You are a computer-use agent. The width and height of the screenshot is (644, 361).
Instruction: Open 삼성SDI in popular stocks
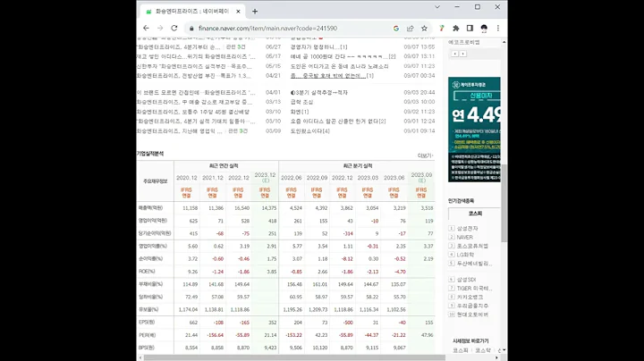(x=466, y=280)
